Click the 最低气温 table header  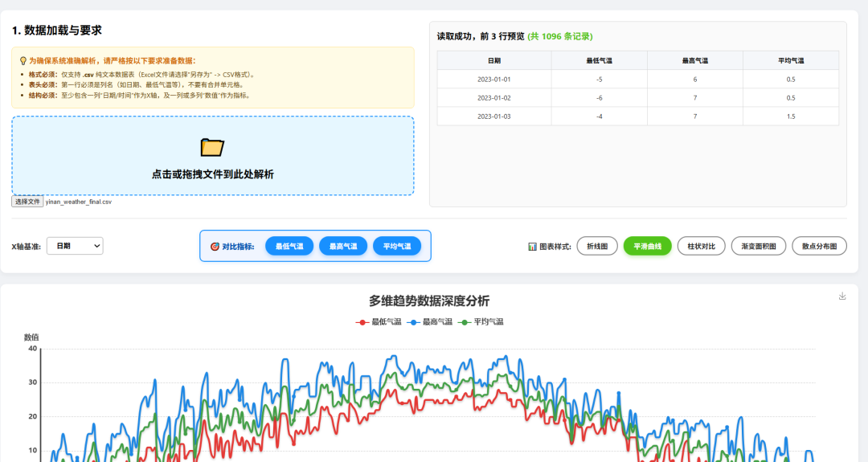pyautogui.click(x=600, y=60)
